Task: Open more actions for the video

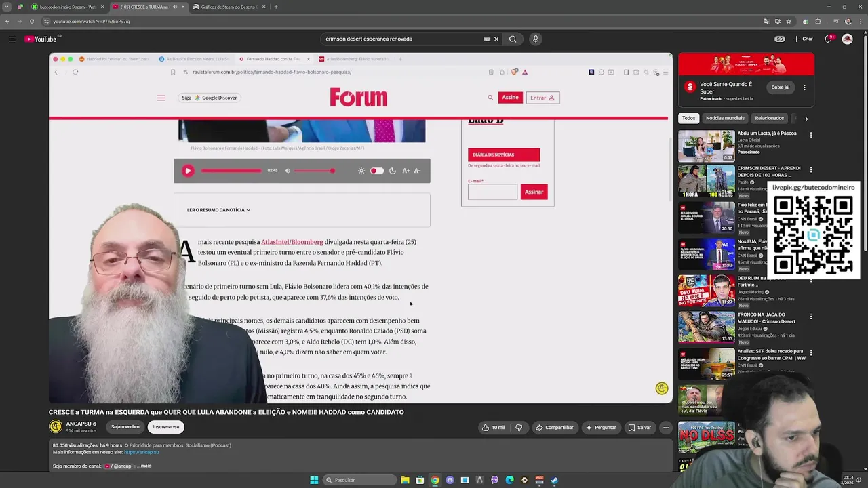Action: click(666, 428)
